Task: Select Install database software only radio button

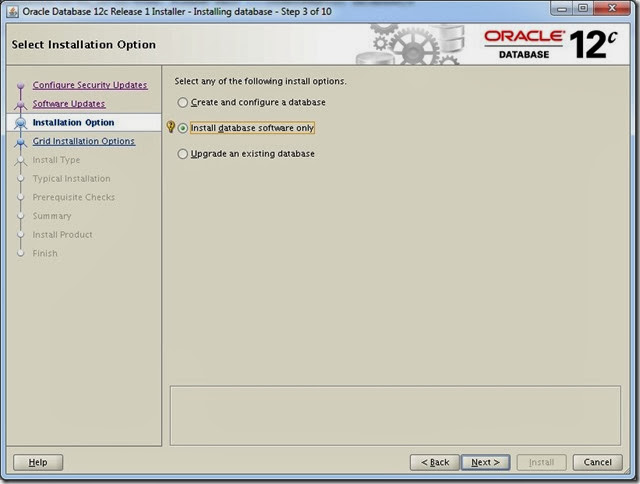Action: click(x=183, y=128)
